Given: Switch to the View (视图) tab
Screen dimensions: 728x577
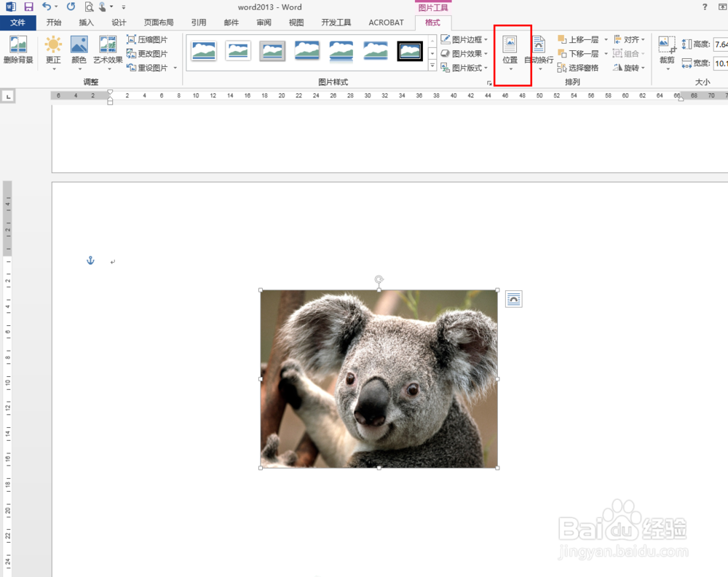Looking at the screenshot, I should pyautogui.click(x=296, y=23).
